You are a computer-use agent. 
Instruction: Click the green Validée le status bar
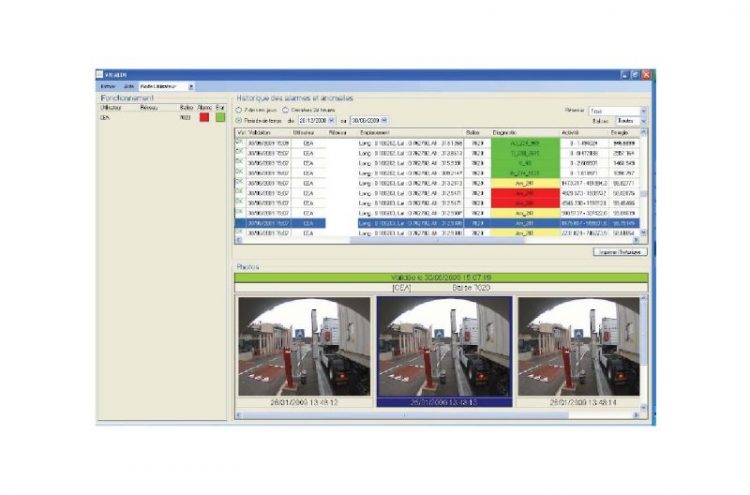(x=441, y=278)
